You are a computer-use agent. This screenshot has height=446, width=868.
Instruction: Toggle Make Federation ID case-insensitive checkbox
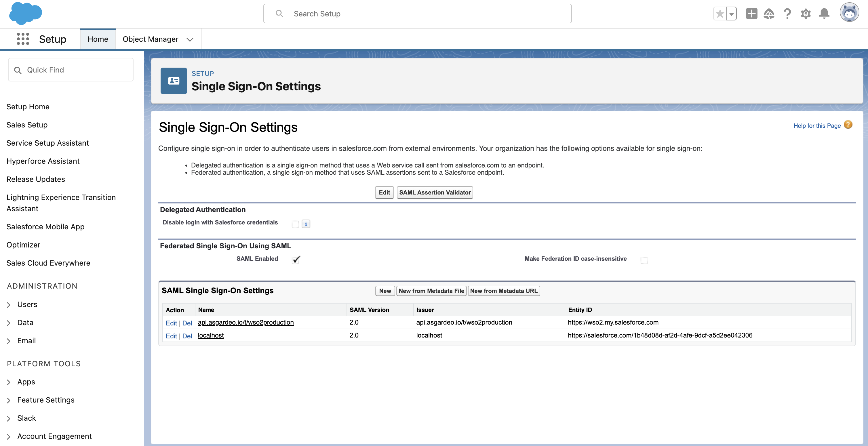coord(644,260)
